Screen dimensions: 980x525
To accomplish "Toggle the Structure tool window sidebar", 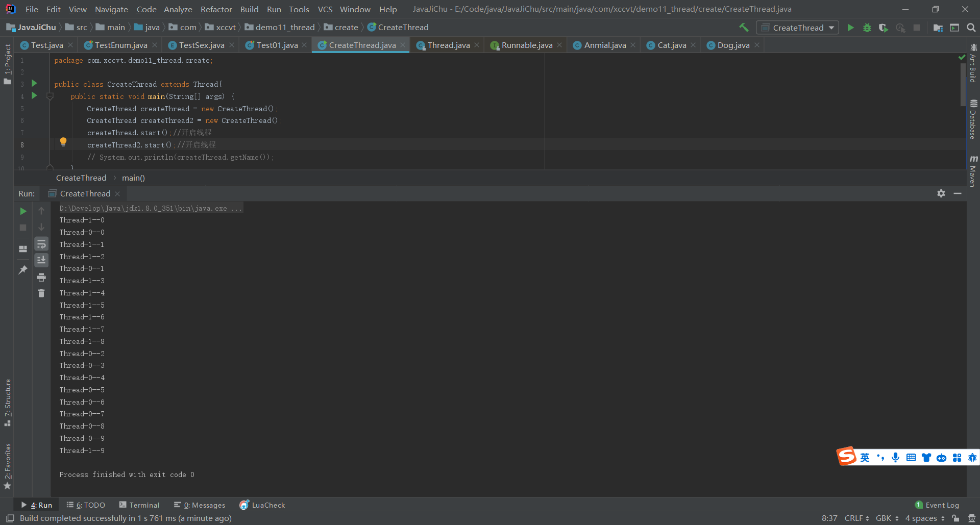I will tap(8, 403).
